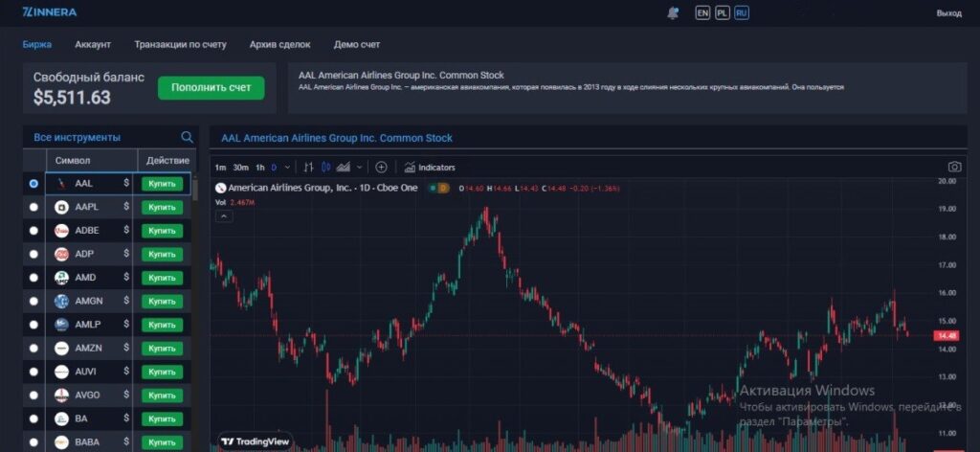
Task: Expand the time interval dropdown arrow
Action: 287,167
